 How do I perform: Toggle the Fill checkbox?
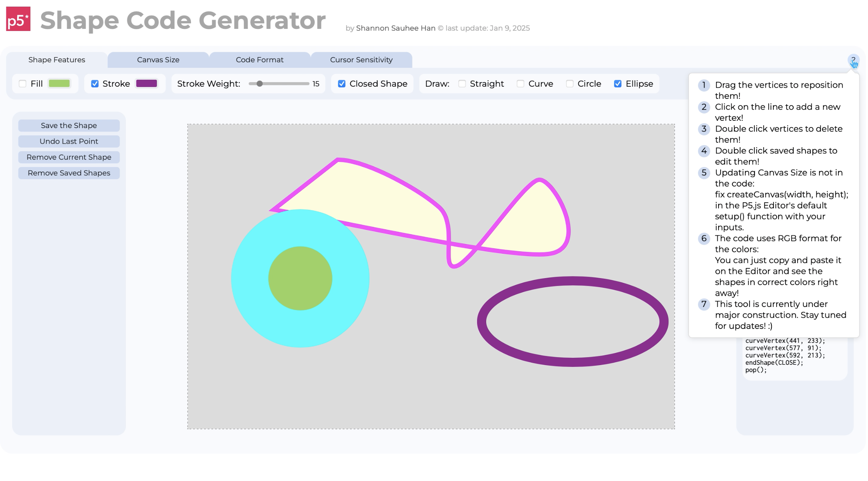[23, 84]
